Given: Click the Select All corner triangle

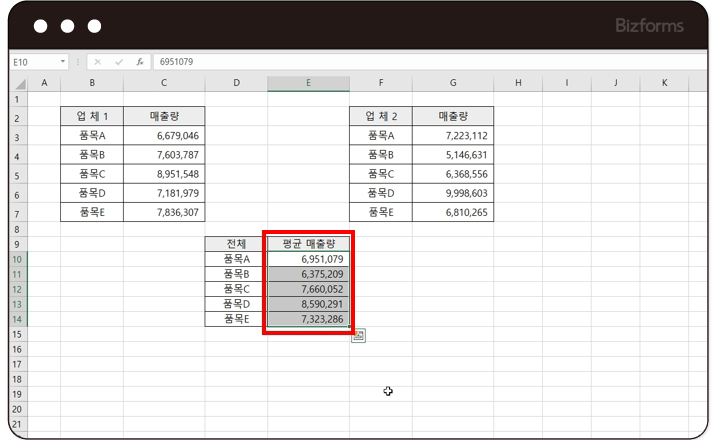Looking at the screenshot, I should 19,83.
